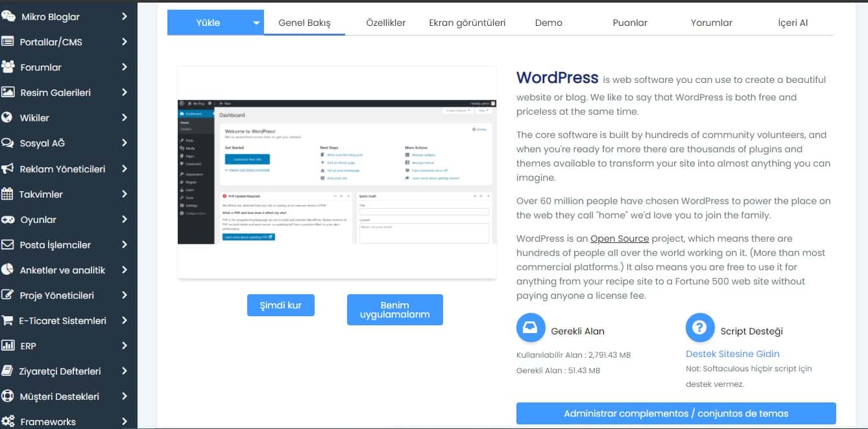The image size is (868, 429).
Task: Click the WordPress title heading
Action: pos(557,78)
